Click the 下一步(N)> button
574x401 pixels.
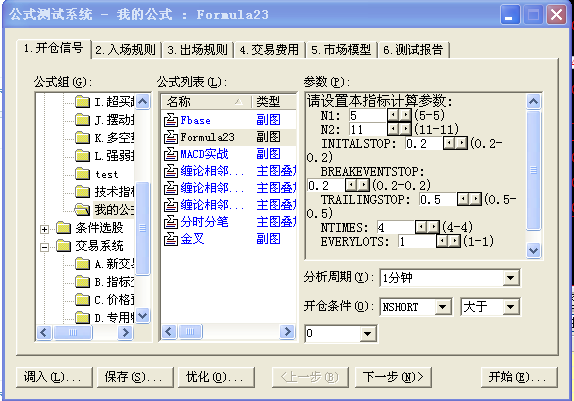(393, 377)
